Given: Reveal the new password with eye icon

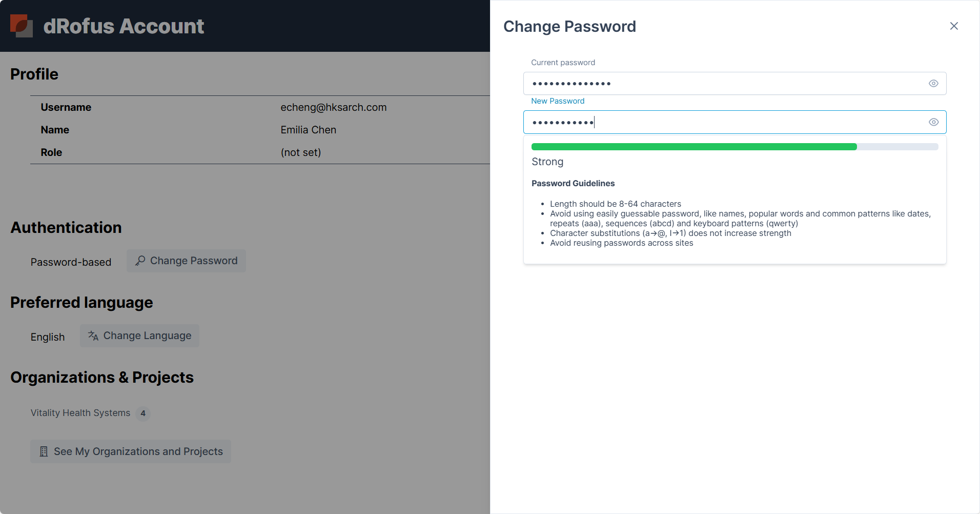Looking at the screenshot, I should click(933, 122).
